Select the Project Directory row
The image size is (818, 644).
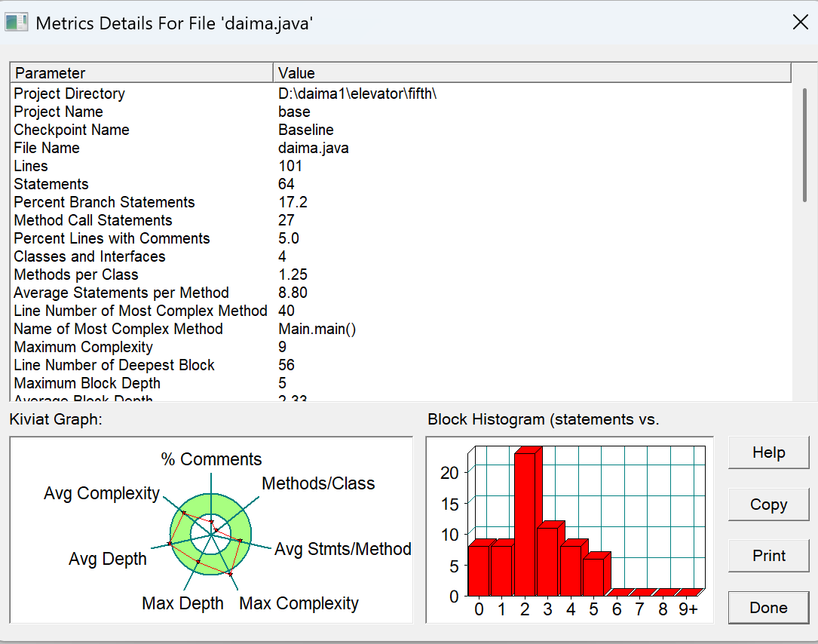click(x=400, y=94)
